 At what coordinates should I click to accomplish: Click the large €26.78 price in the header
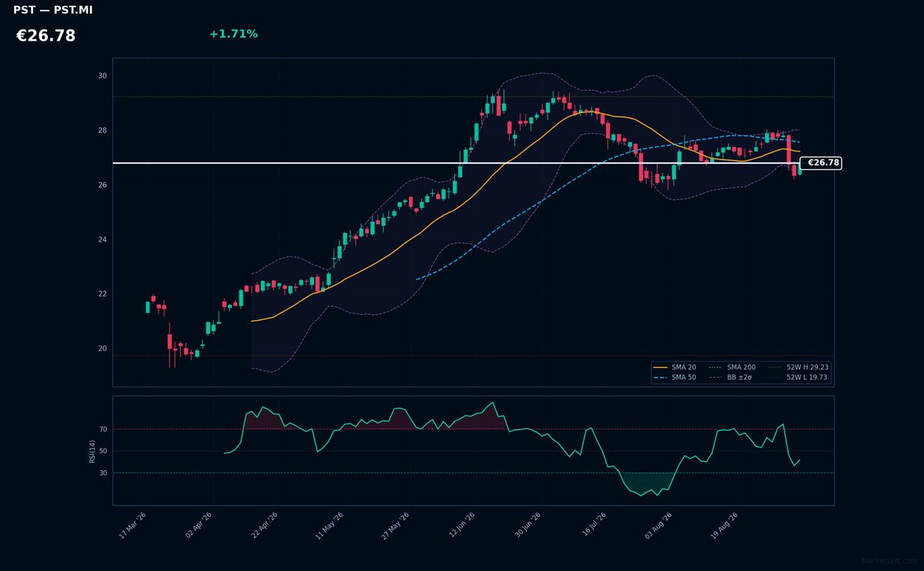click(x=45, y=36)
